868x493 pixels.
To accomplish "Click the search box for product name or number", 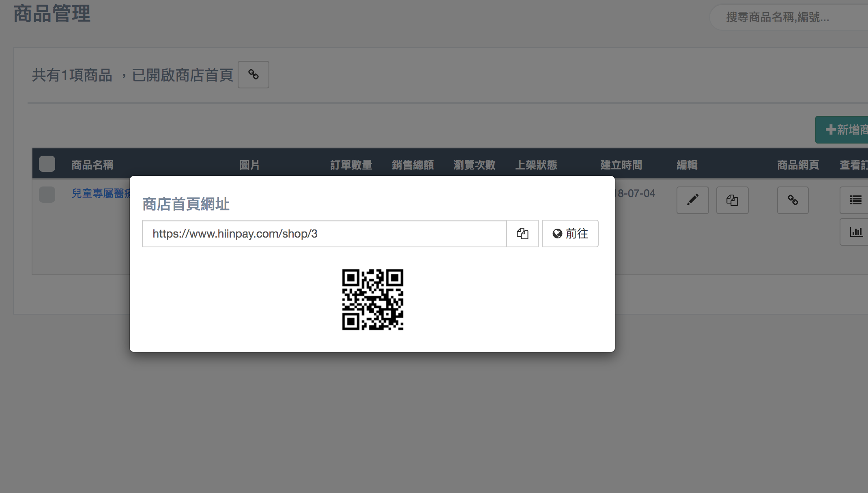I will point(789,17).
